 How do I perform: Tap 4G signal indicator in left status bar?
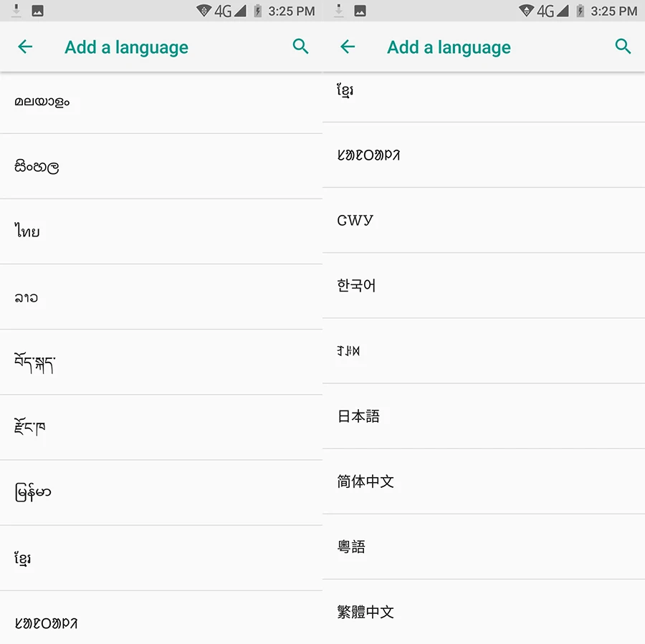coord(230,11)
